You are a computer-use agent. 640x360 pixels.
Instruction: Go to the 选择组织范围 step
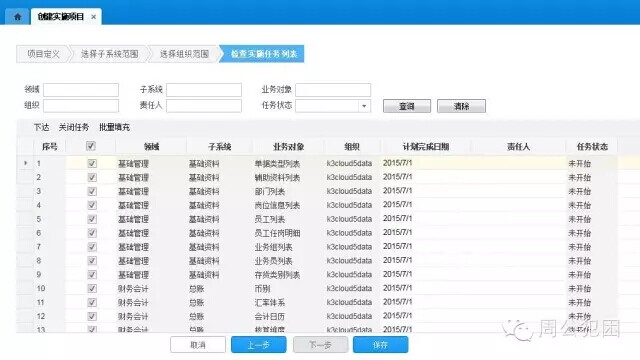(184, 54)
